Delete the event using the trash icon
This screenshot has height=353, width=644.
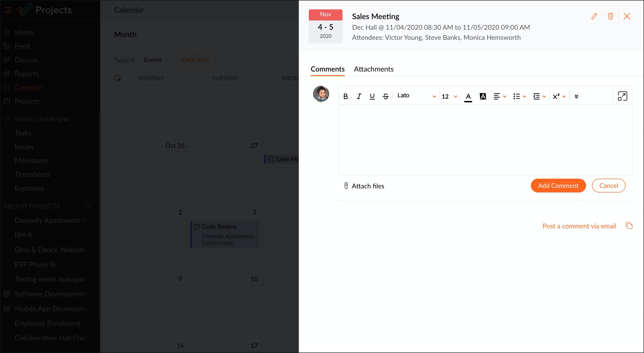[x=610, y=16]
